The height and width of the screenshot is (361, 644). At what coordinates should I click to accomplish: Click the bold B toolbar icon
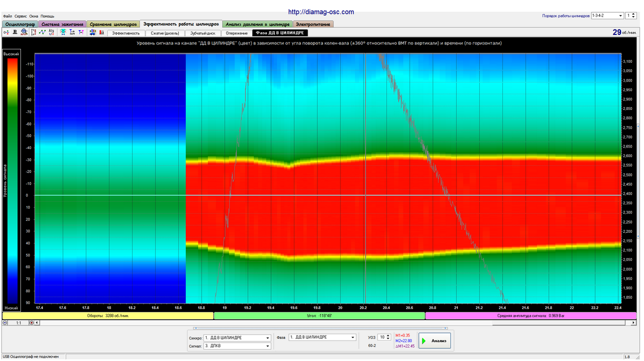coord(15,32)
